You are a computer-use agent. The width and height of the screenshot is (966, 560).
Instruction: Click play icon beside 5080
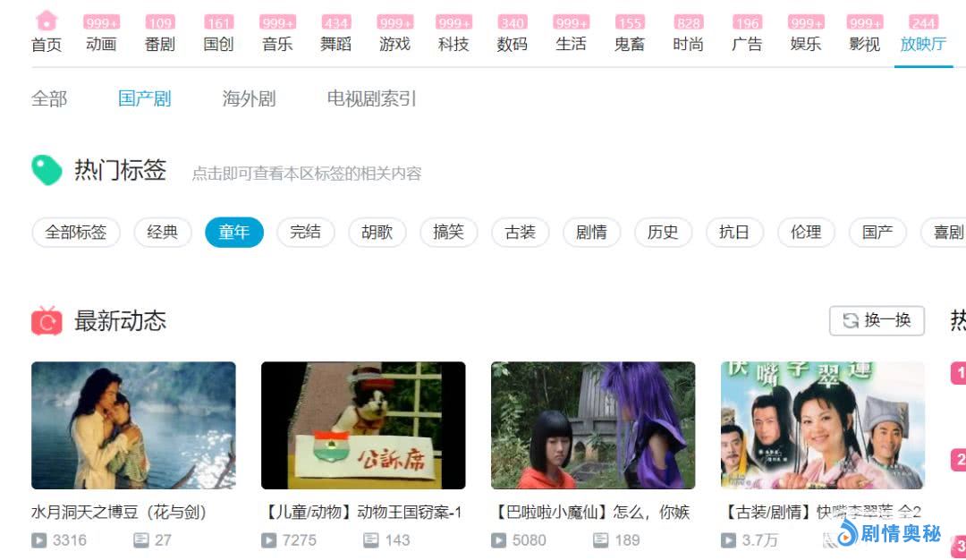498,540
